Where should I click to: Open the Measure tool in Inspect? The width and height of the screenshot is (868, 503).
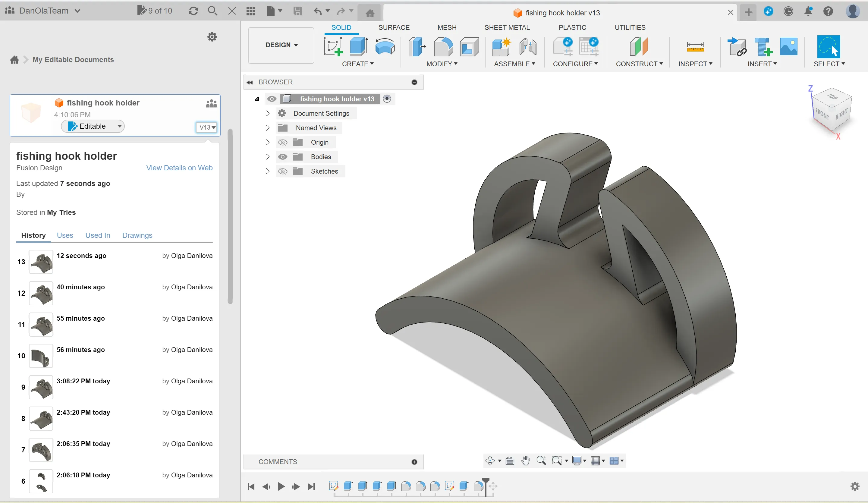pyautogui.click(x=695, y=46)
